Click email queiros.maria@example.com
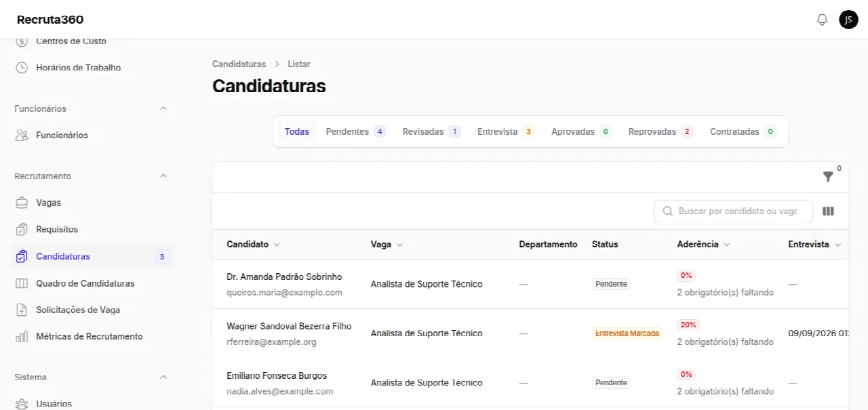The width and height of the screenshot is (868, 410). pos(284,293)
